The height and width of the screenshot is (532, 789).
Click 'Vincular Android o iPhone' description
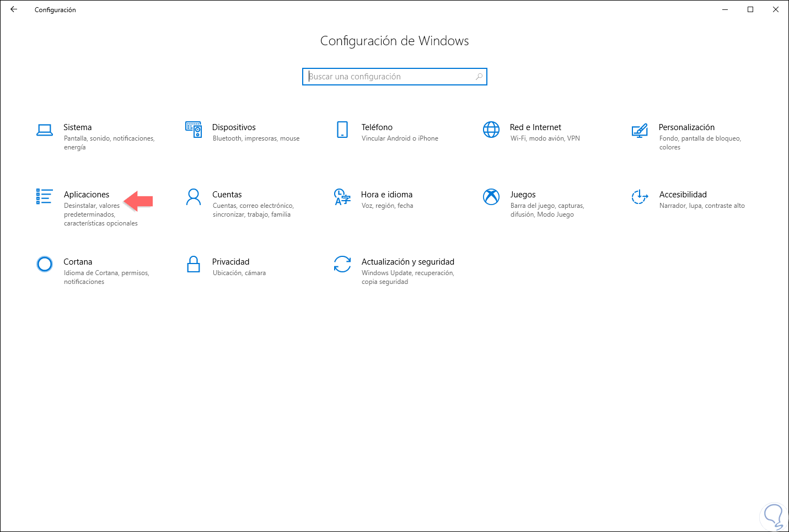(x=400, y=138)
